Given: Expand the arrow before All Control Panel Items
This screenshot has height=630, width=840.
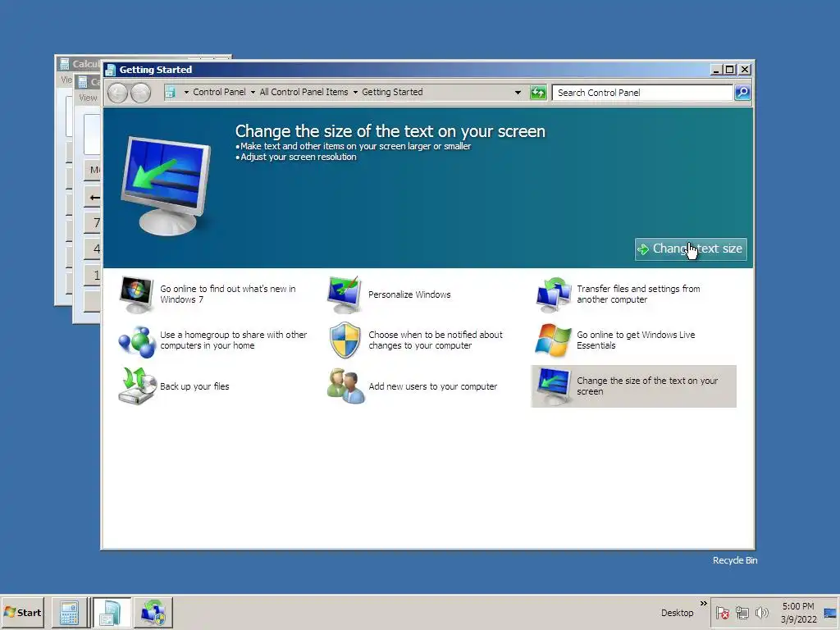Looking at the screenshot, I should tap(253, 92).
